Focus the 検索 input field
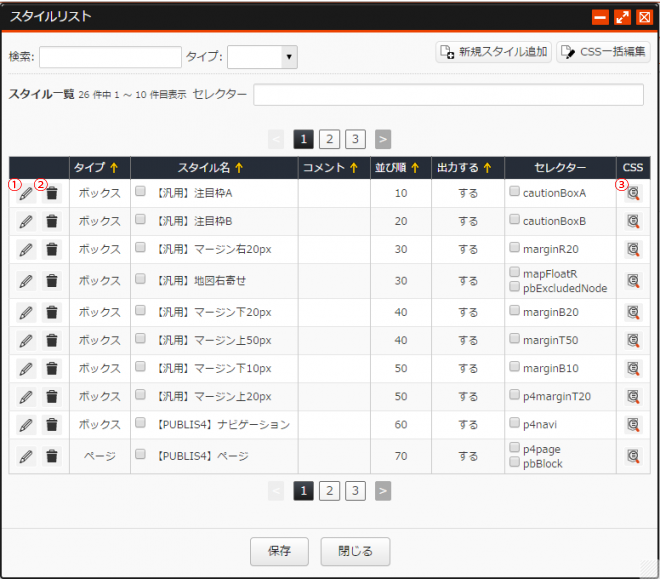Screen dimensions: 660x579 110,57
